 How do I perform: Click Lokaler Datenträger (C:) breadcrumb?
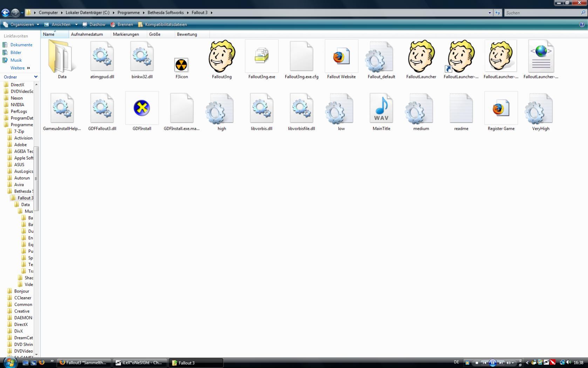coord(88,13)
